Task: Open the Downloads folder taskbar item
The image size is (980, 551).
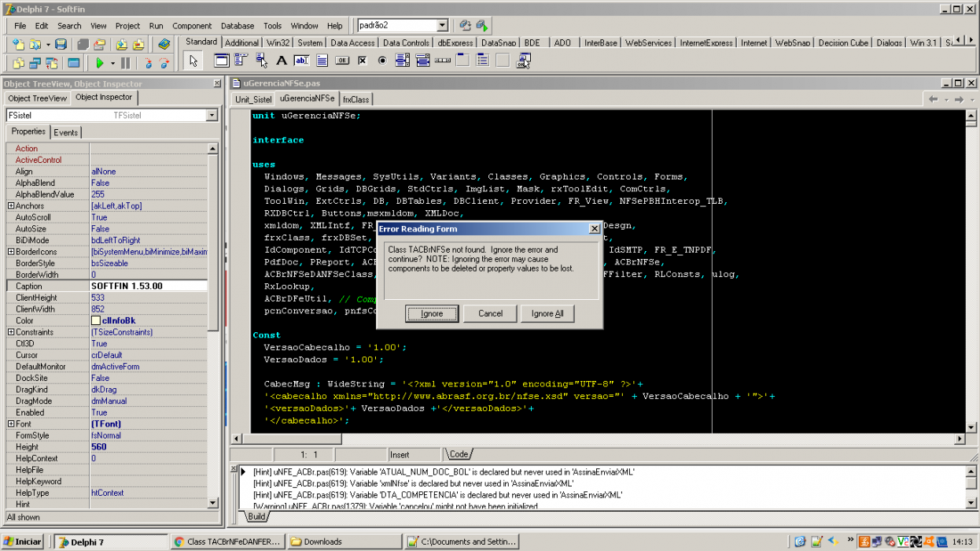Action: (344, 542)
